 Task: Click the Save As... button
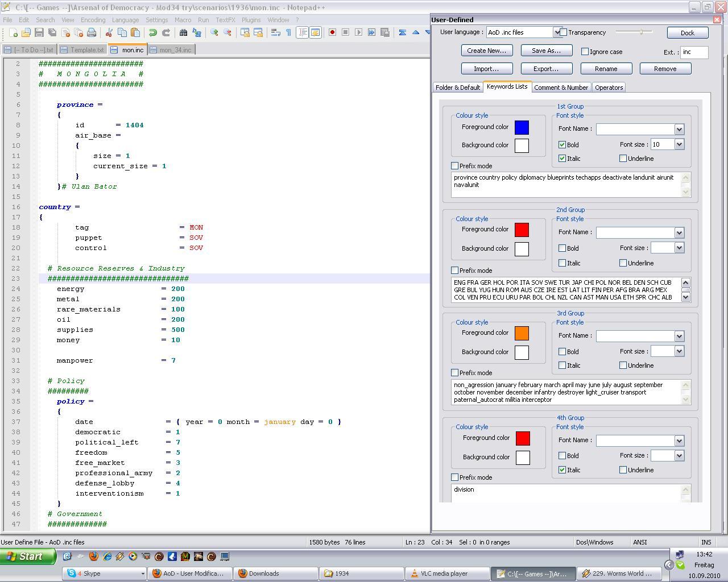click(546, 51)
